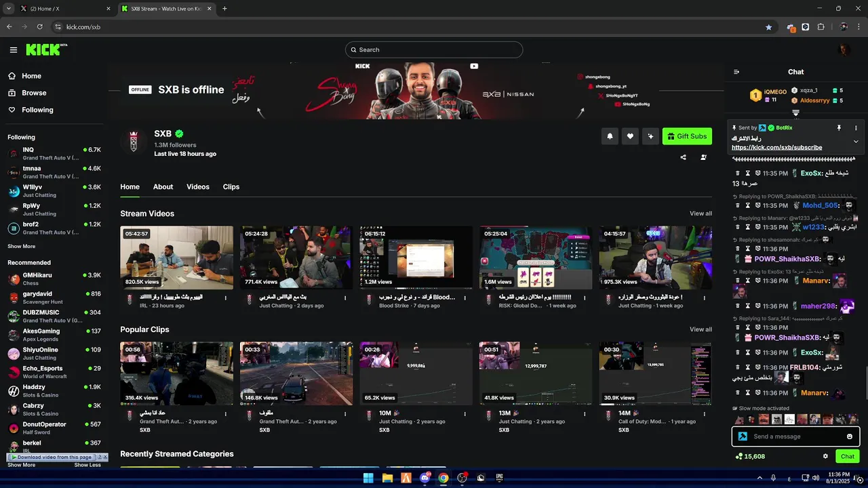Click the Gift Subs button
Viewport: 868px width, 488px height.
tap(687, 136)
